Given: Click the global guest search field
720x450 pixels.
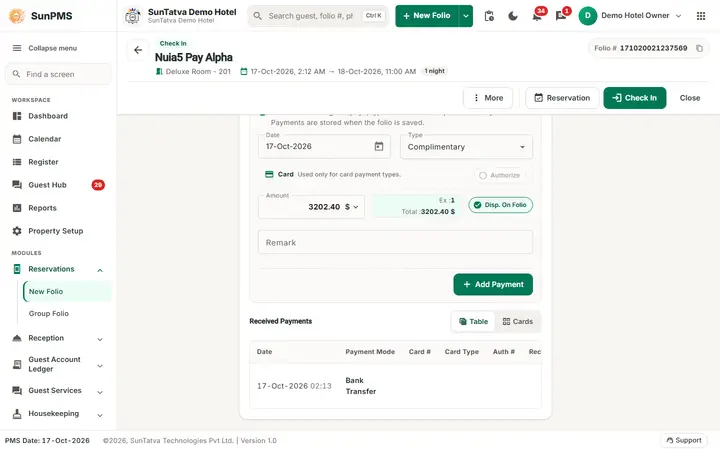Looking at the screenshot, I should (x=318, y=16).
